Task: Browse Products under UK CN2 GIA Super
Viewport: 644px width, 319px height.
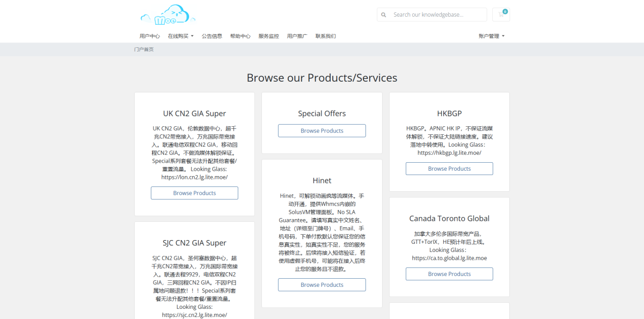Action: pyautogui.click(x=194, y=193)
